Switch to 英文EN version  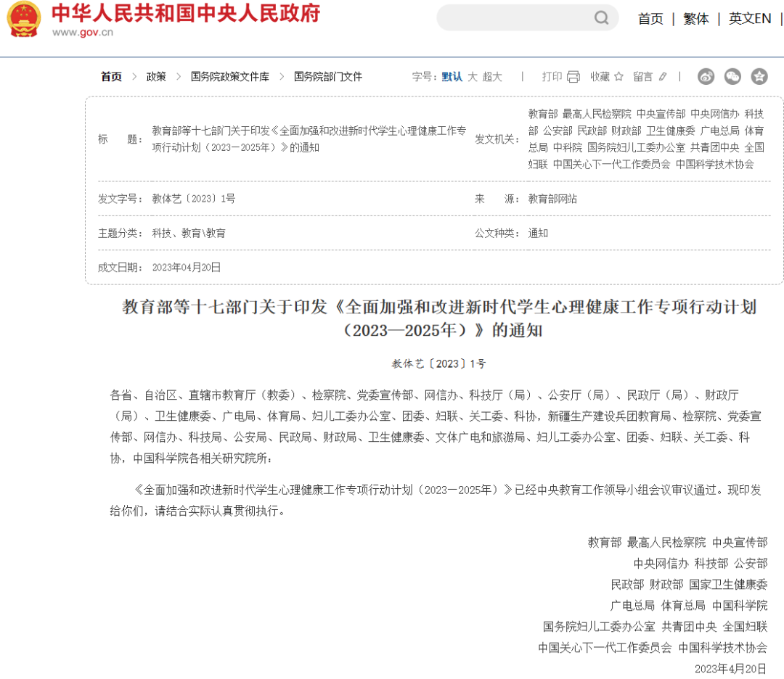click(750, 19)
